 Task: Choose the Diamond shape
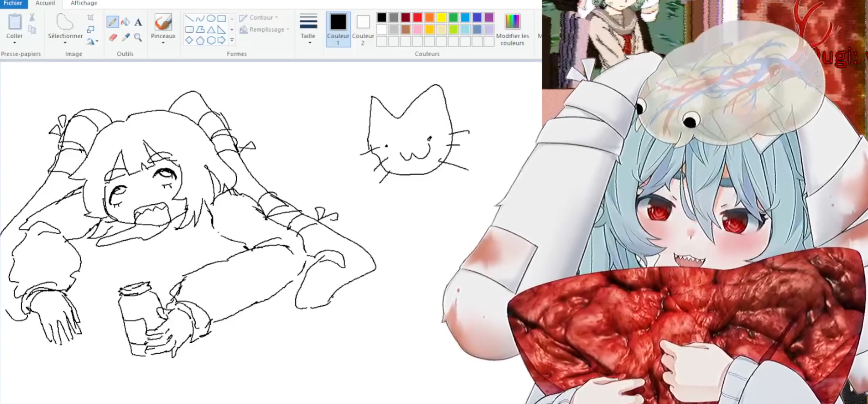point(190,40)
